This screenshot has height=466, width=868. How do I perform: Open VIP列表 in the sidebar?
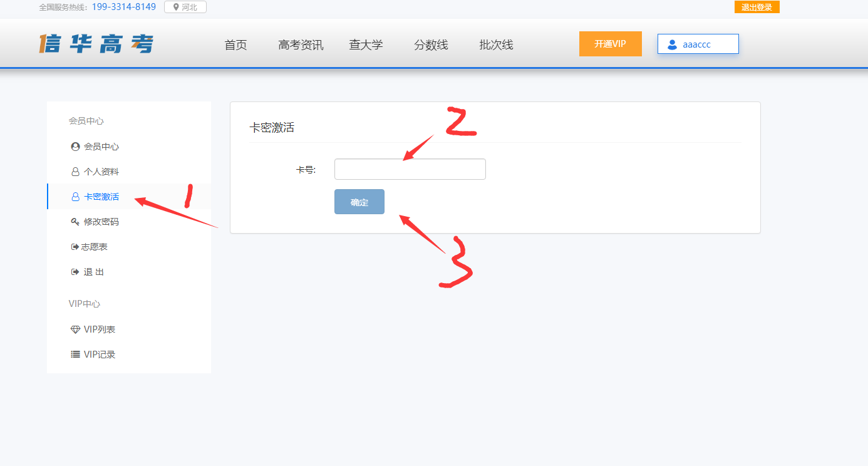point(100,329)
